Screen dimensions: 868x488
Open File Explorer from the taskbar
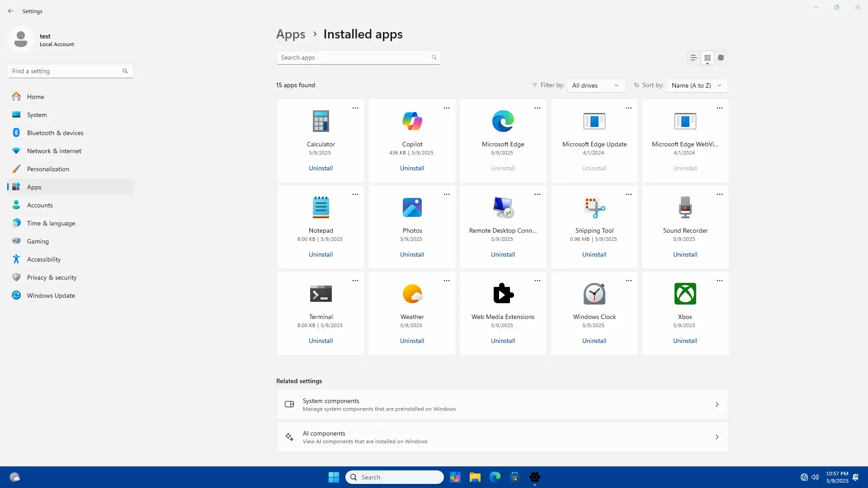(475, 477)
